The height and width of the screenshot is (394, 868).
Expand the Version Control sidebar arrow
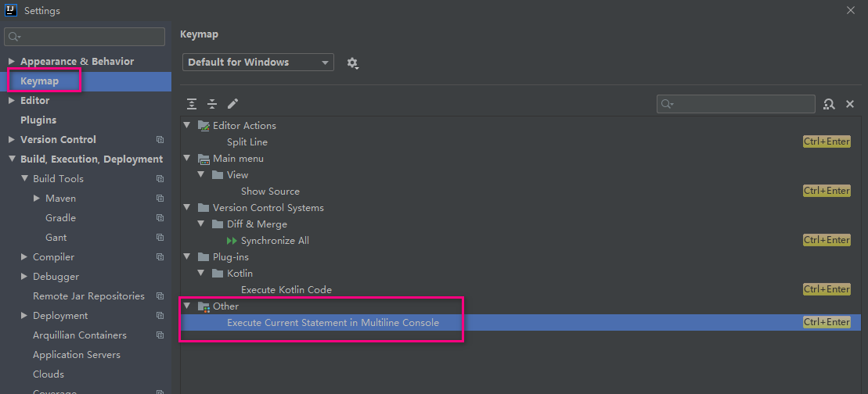click(12, 140)
